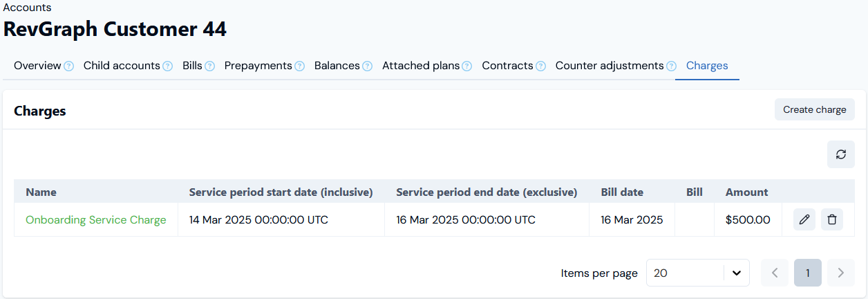Show help icon beside Bills tab
The height and width of the screenshot is (299, 868).
pos(209,66)
